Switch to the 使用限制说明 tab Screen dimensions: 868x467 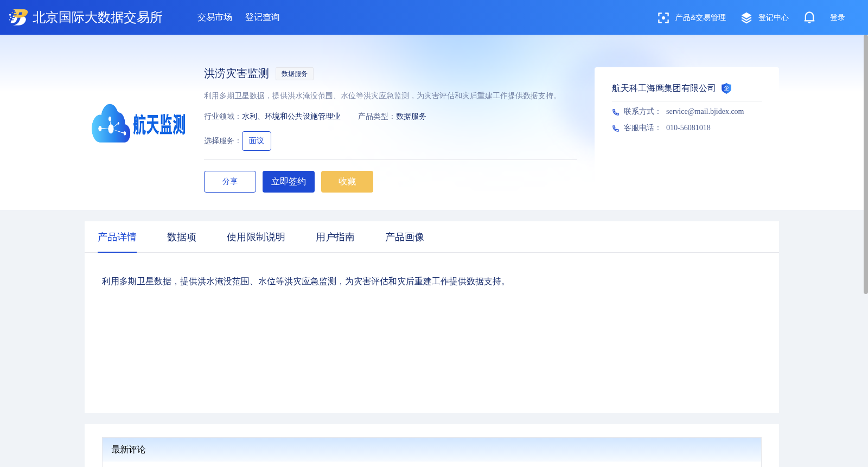pyautogui.click(x=256, y=237)
